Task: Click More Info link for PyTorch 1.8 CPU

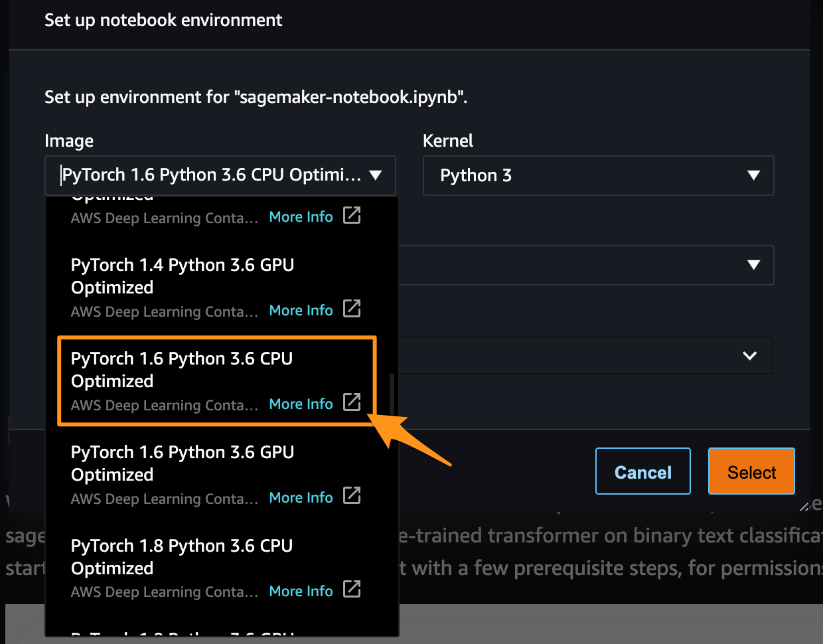Action: tap(301, 591)
